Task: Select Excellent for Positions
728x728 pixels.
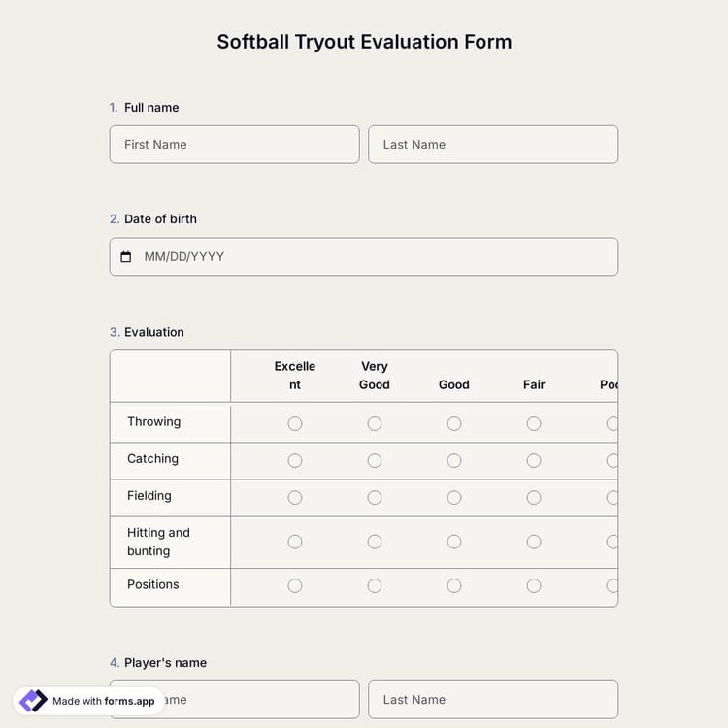Action: (295, 585)
